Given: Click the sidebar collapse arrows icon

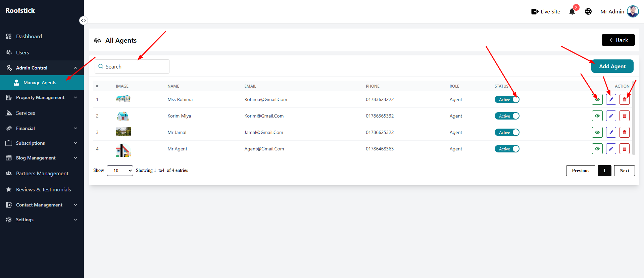Looking at the screenshot, I should click(x=83, y=20).
